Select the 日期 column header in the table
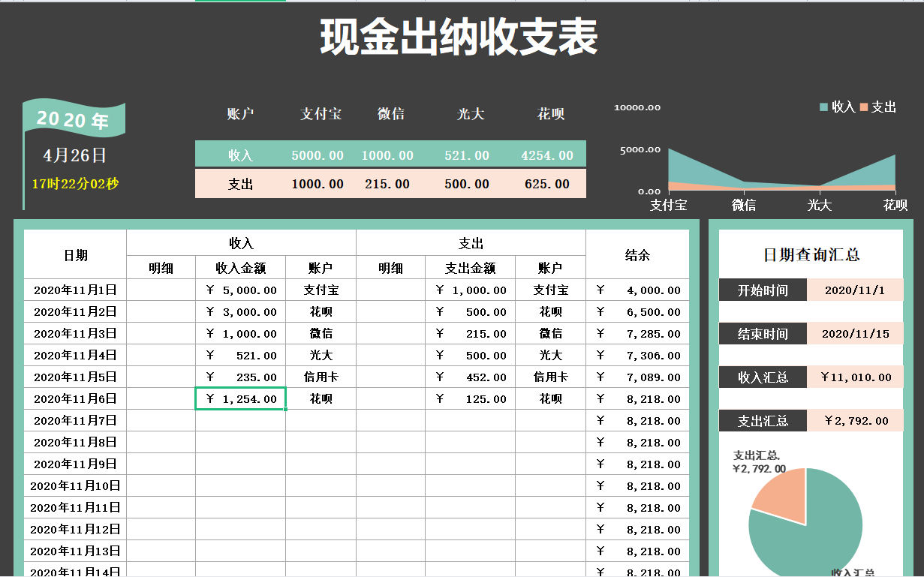The width and height of the screenshot is (924, 577). click(74, 254)
